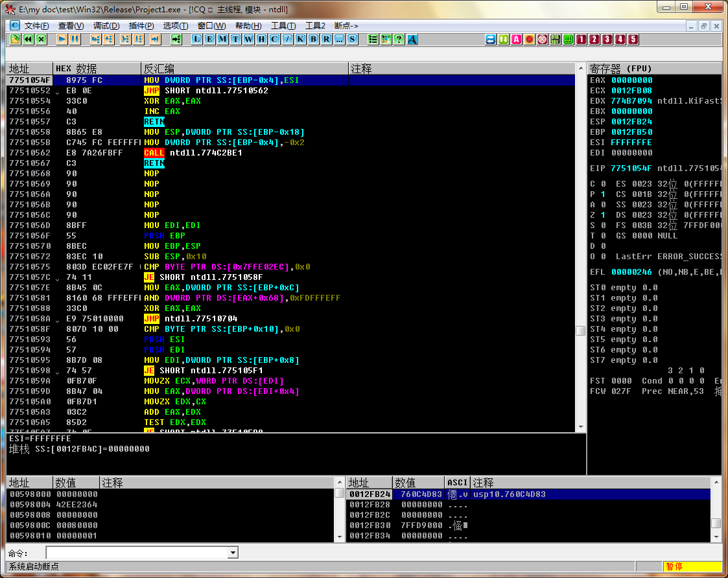Click the Open file toolbar icon
This screenshot has width=728, height=578.
(16, 40)
